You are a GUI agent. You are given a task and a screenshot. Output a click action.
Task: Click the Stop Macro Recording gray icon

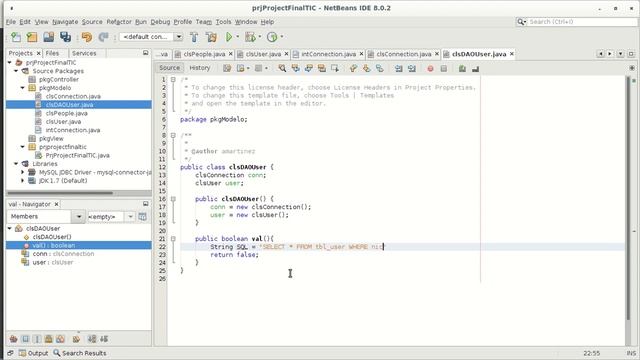pyautogui.click(x=444, y=69)
